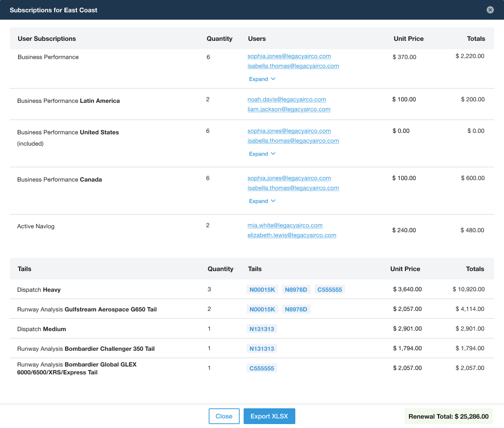Open sophia.jones link in United States row
504x428 pixels.
(x=289, y=131)
